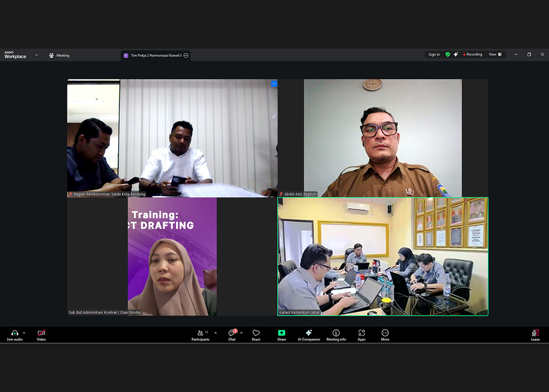Change layout using the View button

[x=495, y=54]
